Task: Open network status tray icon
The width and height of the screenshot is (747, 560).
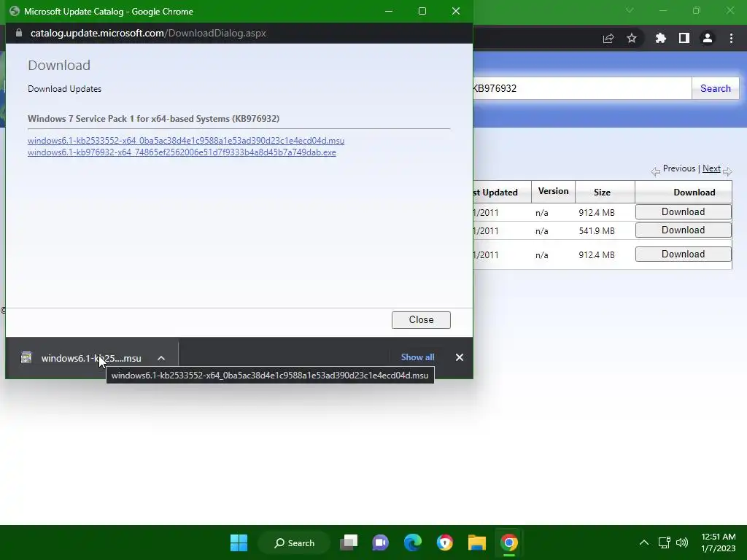Action: click(664, 542)
